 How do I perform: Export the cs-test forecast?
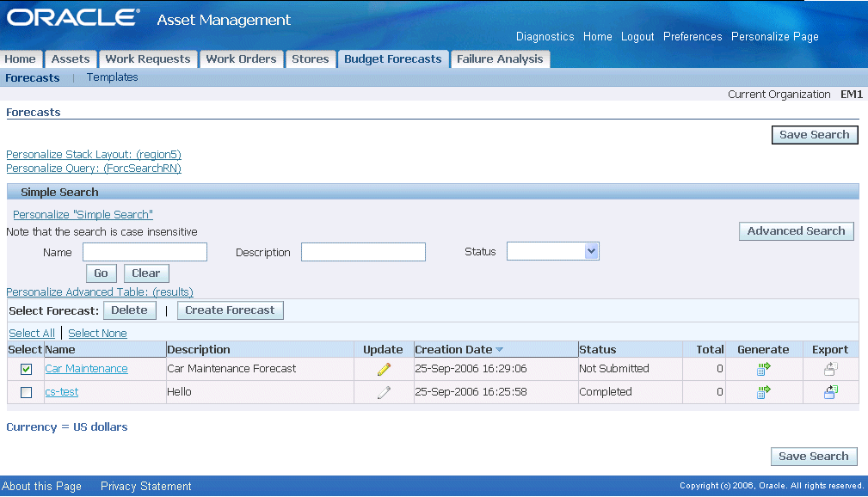(x=830, y=392)
